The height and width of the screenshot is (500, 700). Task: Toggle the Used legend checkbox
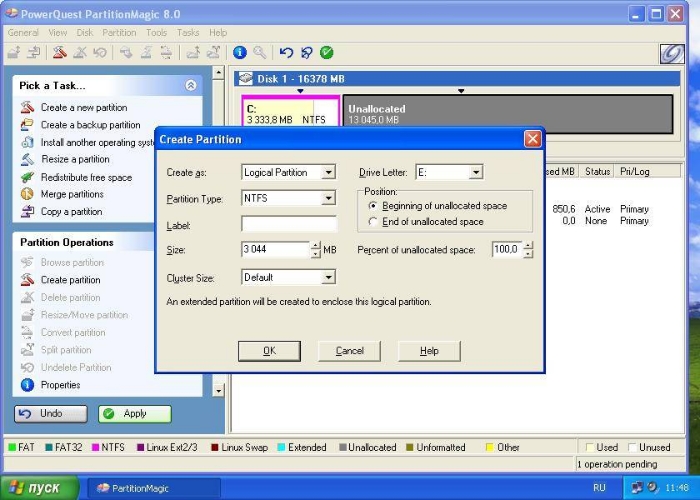tap(590, 447)
